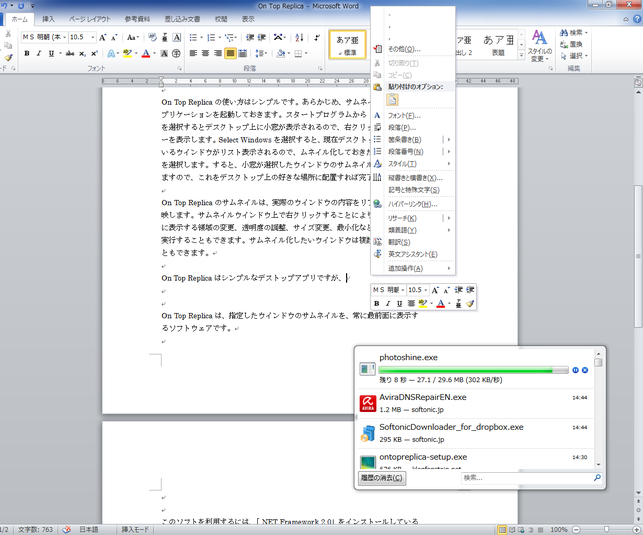Screen dimensions: 643x535
Task: Click the format painter brush icon
Action: tap(8, 57)
